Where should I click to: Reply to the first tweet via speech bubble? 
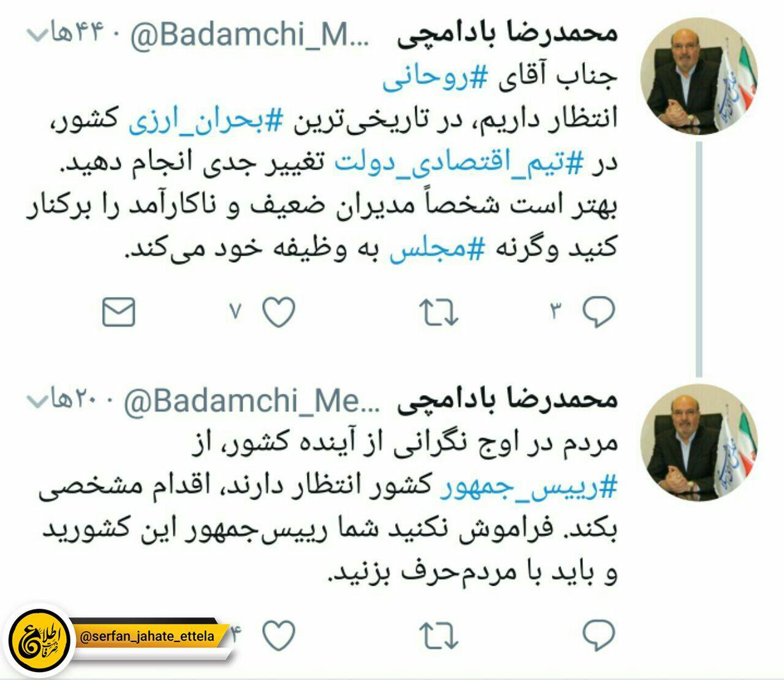click(x=598, y=312)
